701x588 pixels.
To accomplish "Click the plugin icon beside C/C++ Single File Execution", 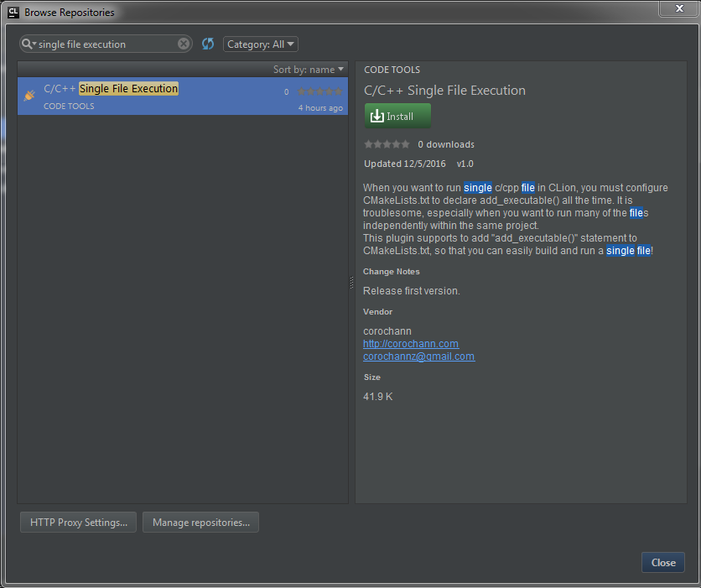I will (29, 94).
